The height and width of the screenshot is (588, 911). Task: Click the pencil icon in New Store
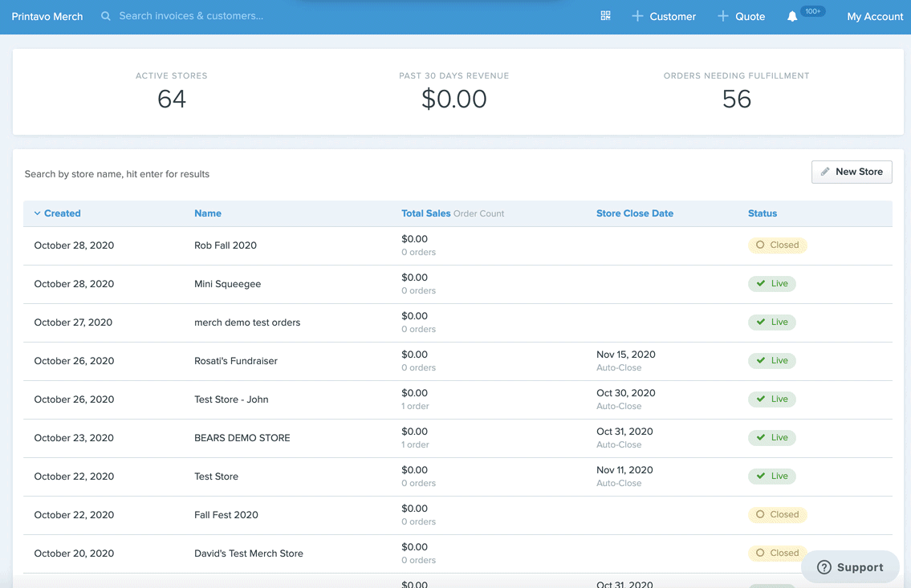(824, 172)
